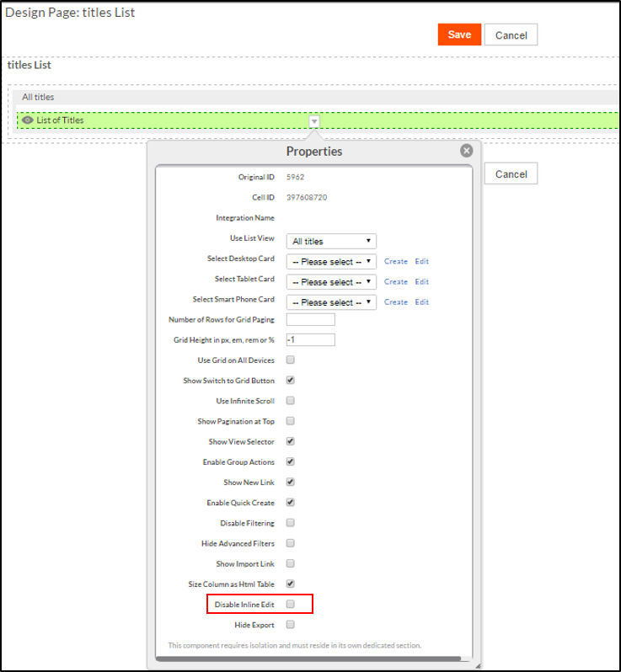
Task: Uncheck Show View Selector checkbox
Action: 291,441
